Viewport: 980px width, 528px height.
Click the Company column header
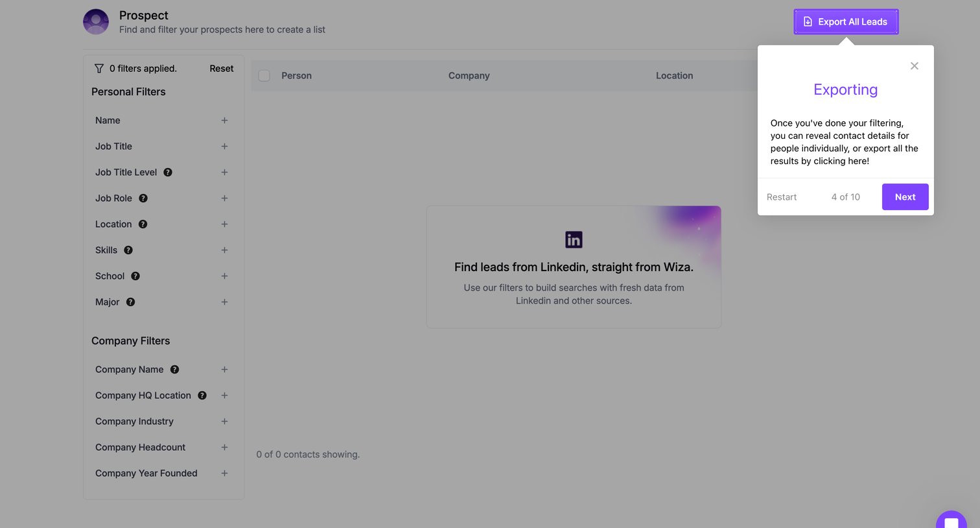(469, 76)
